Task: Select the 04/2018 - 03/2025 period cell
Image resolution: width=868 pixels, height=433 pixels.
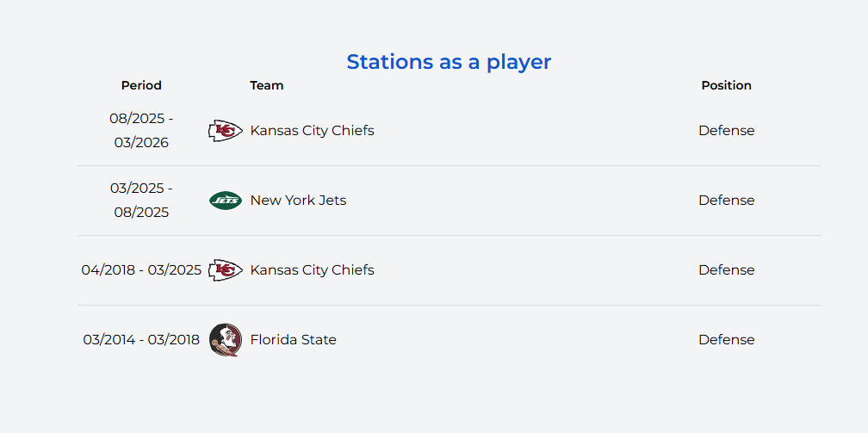Action: coord(141,270)
